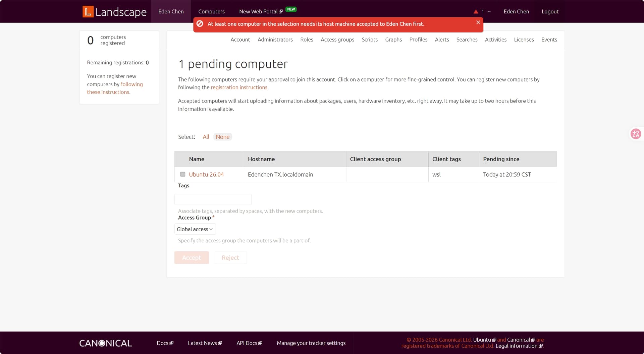Viewport: 644px width, 354px height.
Task: Click the alert warning triangle icon
Action: point(476,11)
